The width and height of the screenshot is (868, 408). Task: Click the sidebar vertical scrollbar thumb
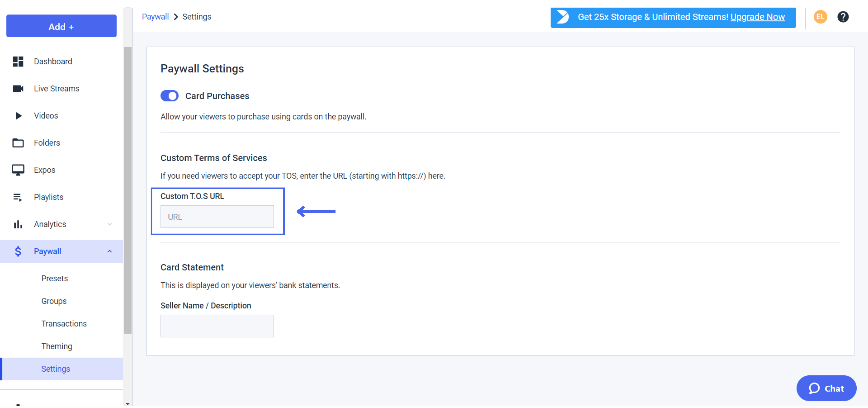[x=128, y=190]
